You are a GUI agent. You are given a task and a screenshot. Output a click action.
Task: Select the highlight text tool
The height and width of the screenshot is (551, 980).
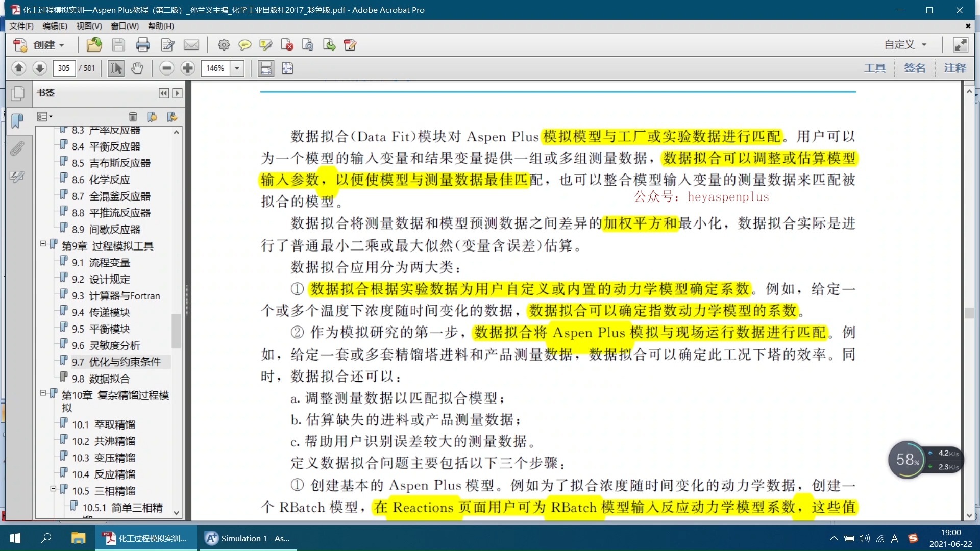point(266,45)
